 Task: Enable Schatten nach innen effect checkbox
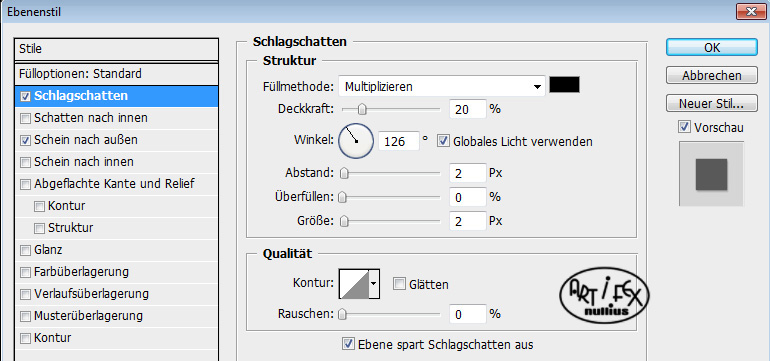pyautogui.click(x=25, y=118)
